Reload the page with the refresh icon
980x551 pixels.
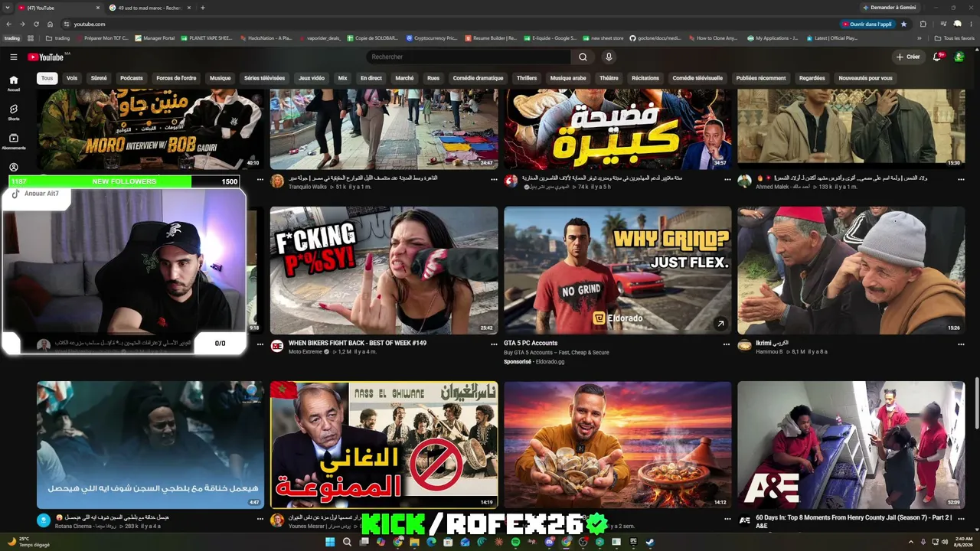[36, 24]
